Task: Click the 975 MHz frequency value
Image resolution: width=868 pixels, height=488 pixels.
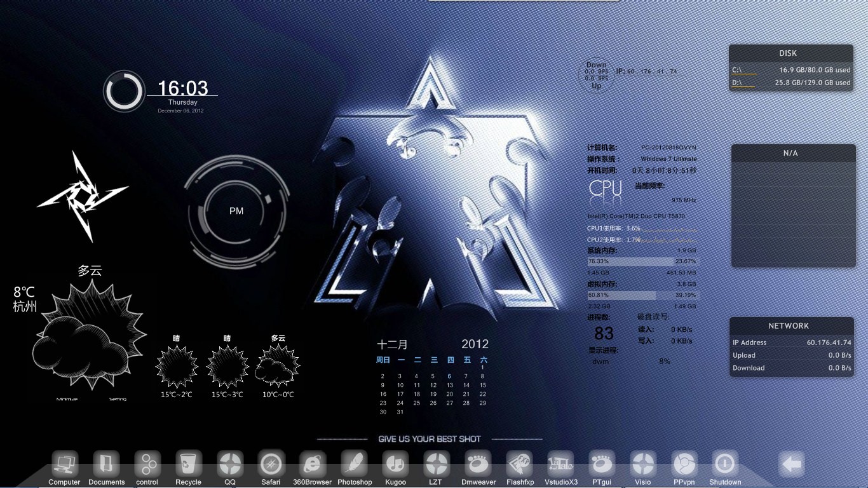Action: [x=684, y=200]
